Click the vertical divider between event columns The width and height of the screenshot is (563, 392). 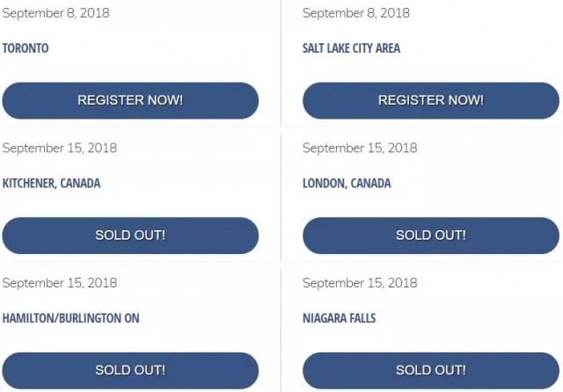tap(281, 197)
